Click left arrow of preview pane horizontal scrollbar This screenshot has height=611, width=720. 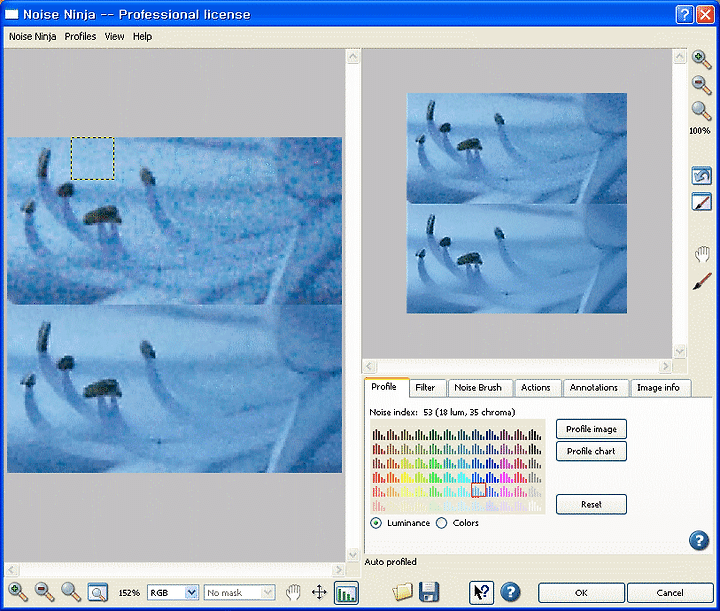point(370,366)
